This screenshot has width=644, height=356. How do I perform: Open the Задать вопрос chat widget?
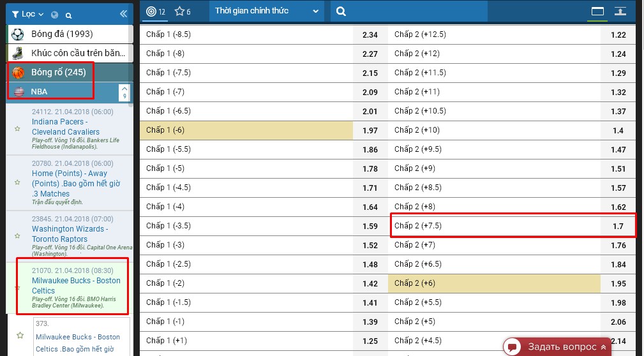557,347
